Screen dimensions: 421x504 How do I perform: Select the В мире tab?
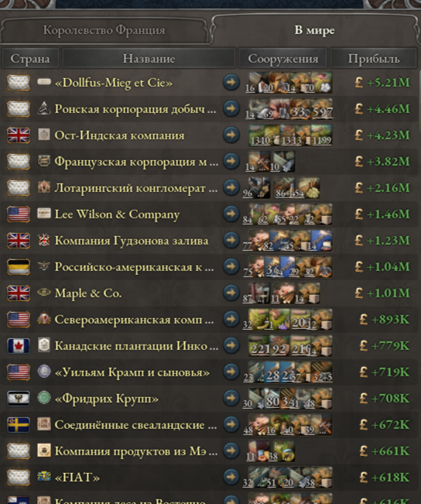[x=315, y=30]
